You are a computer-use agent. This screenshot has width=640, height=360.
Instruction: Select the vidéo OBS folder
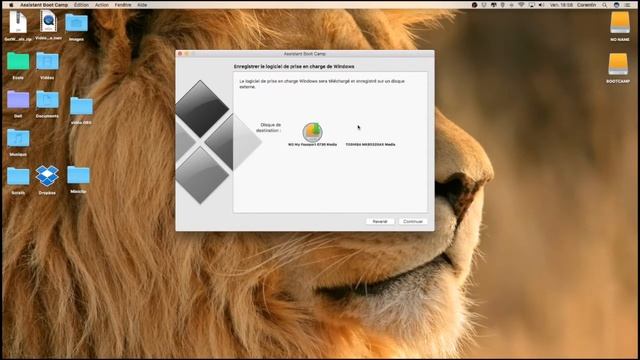(81, 106)
